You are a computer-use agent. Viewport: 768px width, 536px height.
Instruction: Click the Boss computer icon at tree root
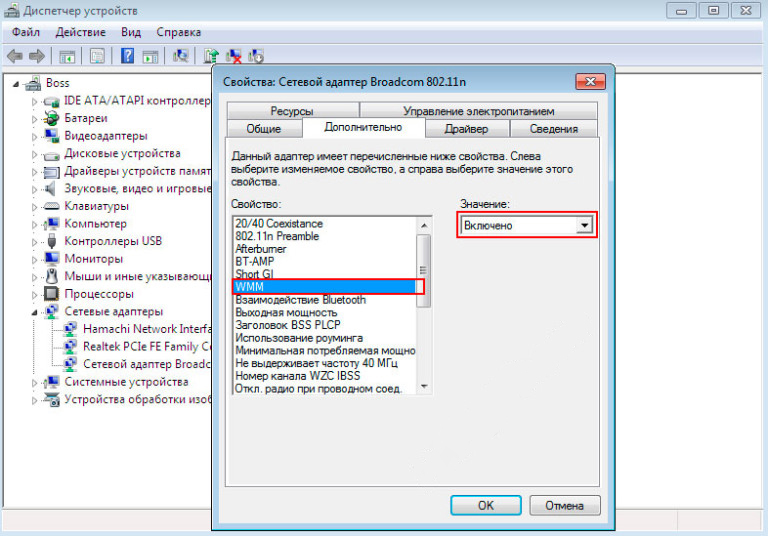point(33,83)
